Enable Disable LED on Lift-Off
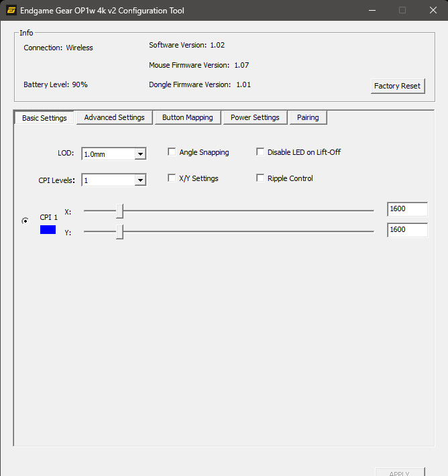The height and width of the screenshot is (476, 448). (260, 152)
